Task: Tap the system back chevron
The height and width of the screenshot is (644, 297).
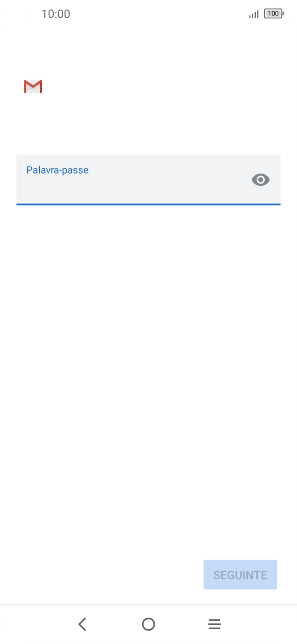Action: click(82, 624)
